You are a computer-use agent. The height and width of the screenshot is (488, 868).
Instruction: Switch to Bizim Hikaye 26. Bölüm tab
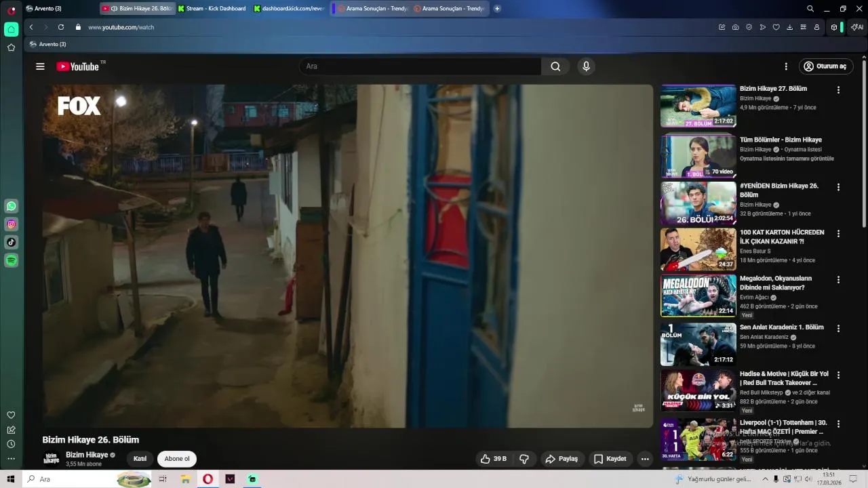(x=138, y=9)
